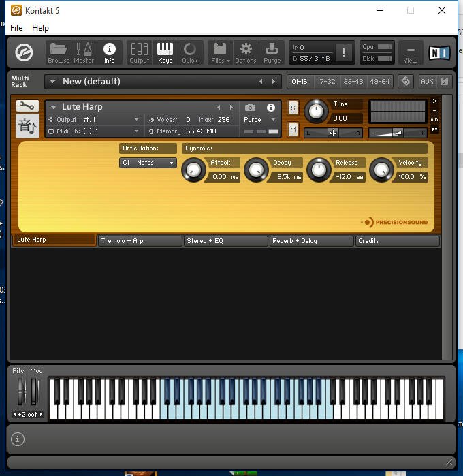Viewport: 463px width, 476px height.
Task: Show the Output mixer section
Action: 140,53
